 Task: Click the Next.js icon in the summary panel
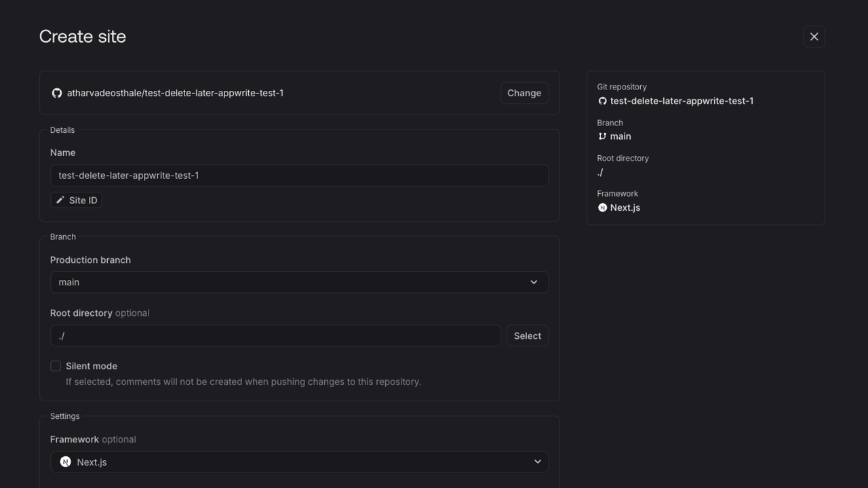pyautogui.click(x=602, y=207)
